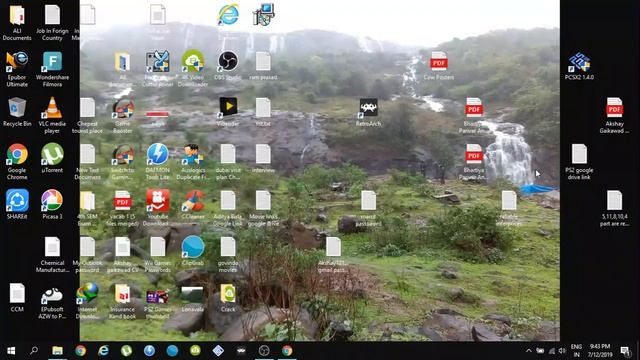Open Internet Download Manager shortcut
Screen dimensions: 640x360
(x=87, y=294)
